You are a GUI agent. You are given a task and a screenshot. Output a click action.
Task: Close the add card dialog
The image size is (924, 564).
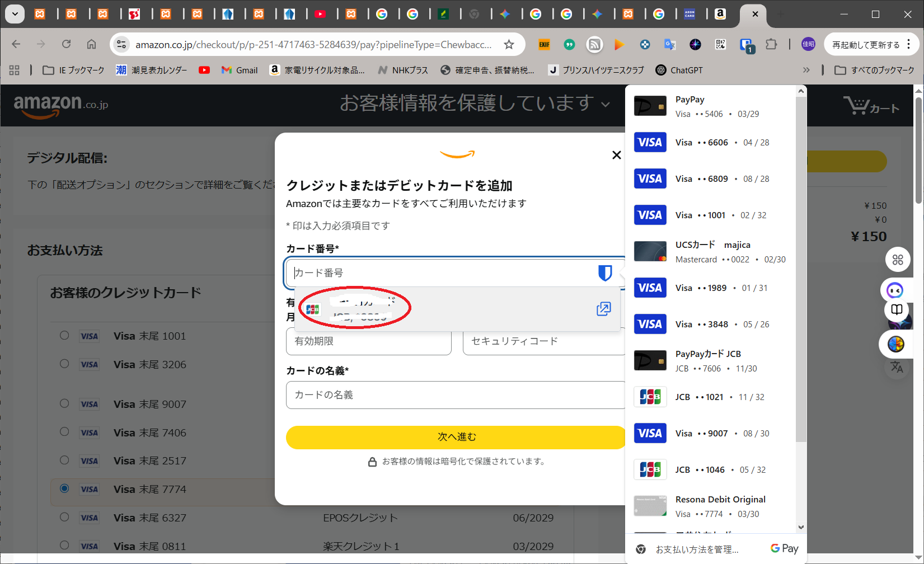coord(616,155)
